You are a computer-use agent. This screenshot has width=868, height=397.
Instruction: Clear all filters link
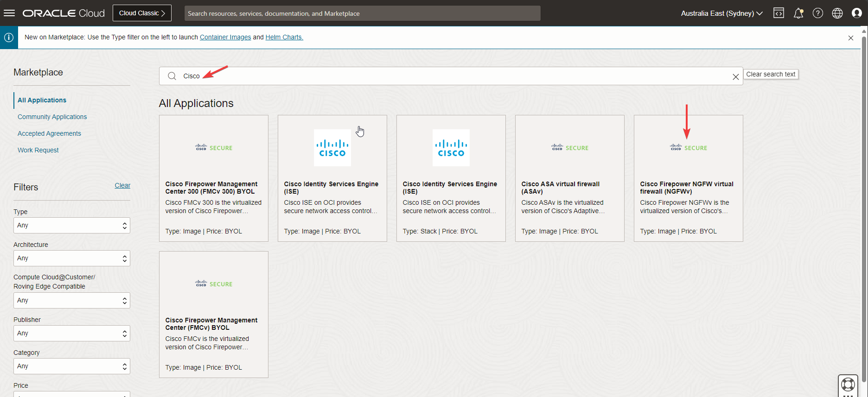pos(122,185)
